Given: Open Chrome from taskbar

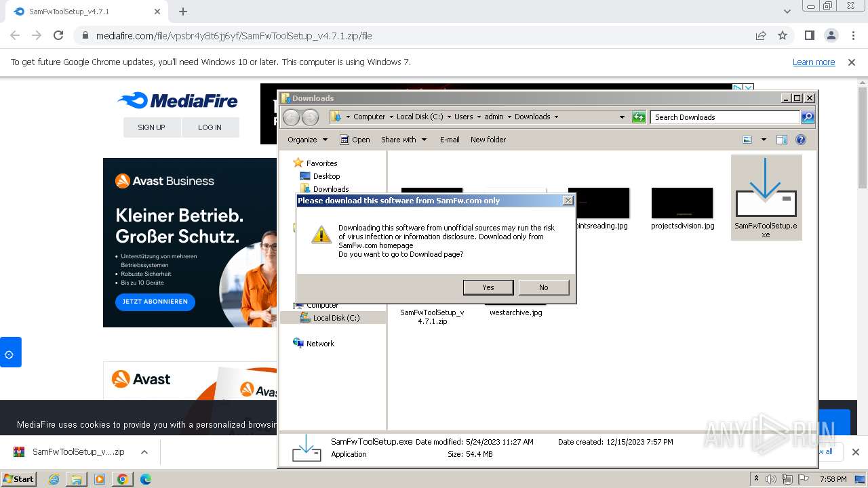Looking at the screenshot, I should point(123,479).
